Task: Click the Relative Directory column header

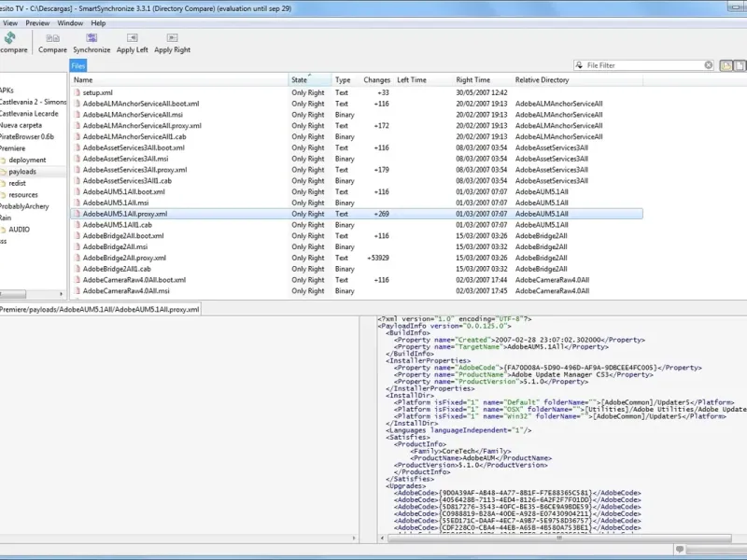Action: coord(542,80)
